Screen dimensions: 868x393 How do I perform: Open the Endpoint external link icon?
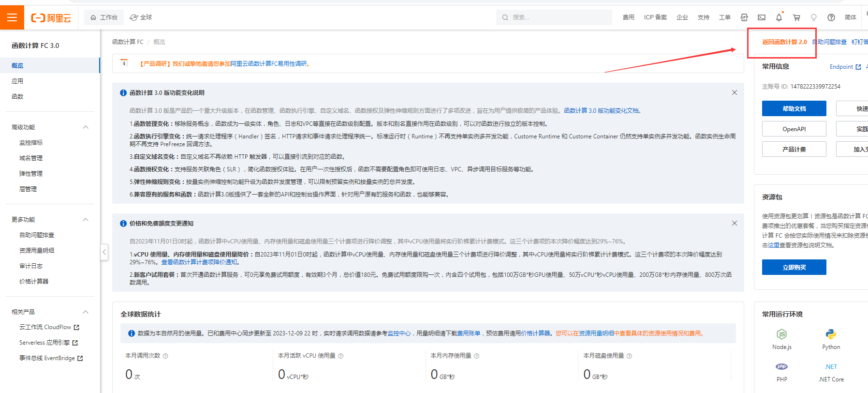pyautogui.click(x=858, y=67)
